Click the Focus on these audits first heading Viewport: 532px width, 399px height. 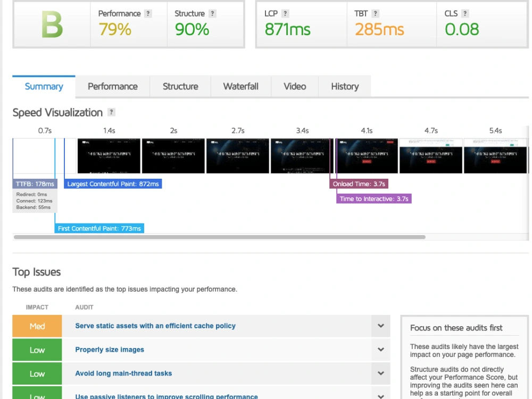(456, 328)
